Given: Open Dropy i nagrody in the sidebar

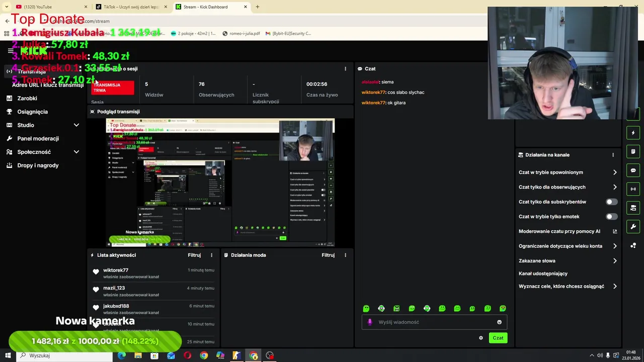Looking at the screenshot, I should [x=38, y=165].
